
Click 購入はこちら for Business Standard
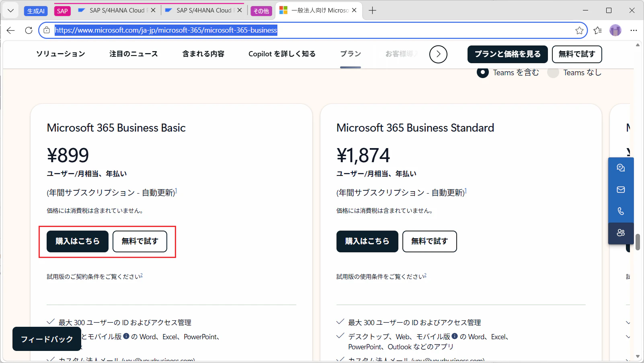click(x=367, y=241)
